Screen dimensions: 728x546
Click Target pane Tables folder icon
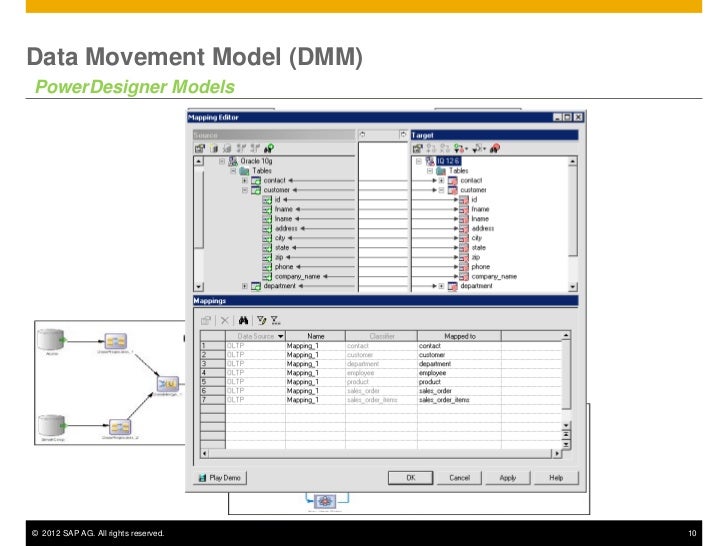pyautogui.click(x=441, y=171)
